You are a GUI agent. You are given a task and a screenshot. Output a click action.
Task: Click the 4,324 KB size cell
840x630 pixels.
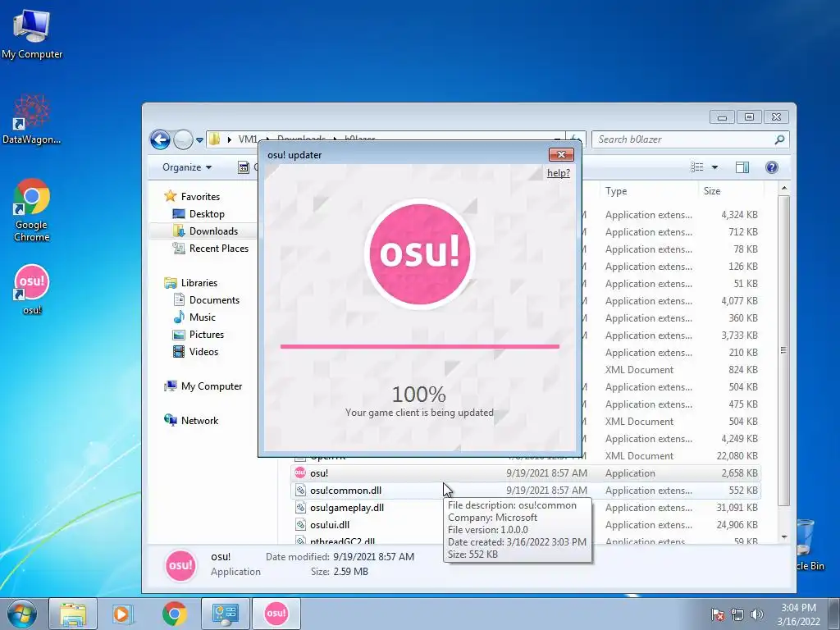pyautogui.click(x=739, y=215)
